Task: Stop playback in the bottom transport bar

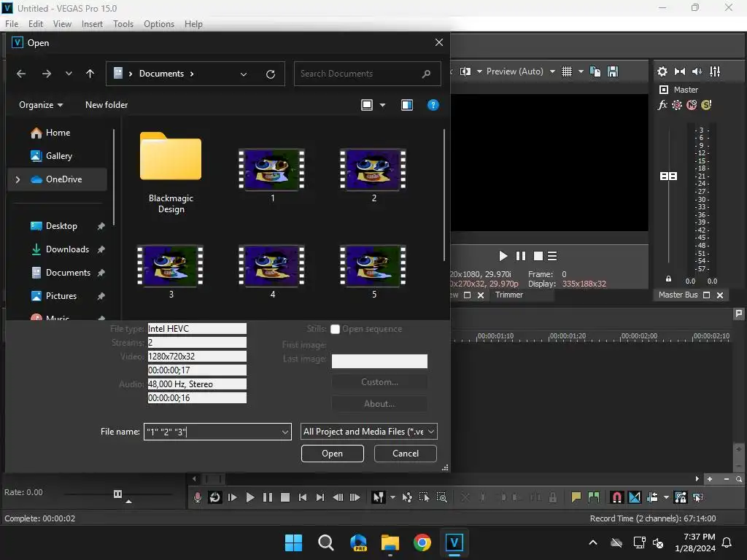Action: coord(285,497)
